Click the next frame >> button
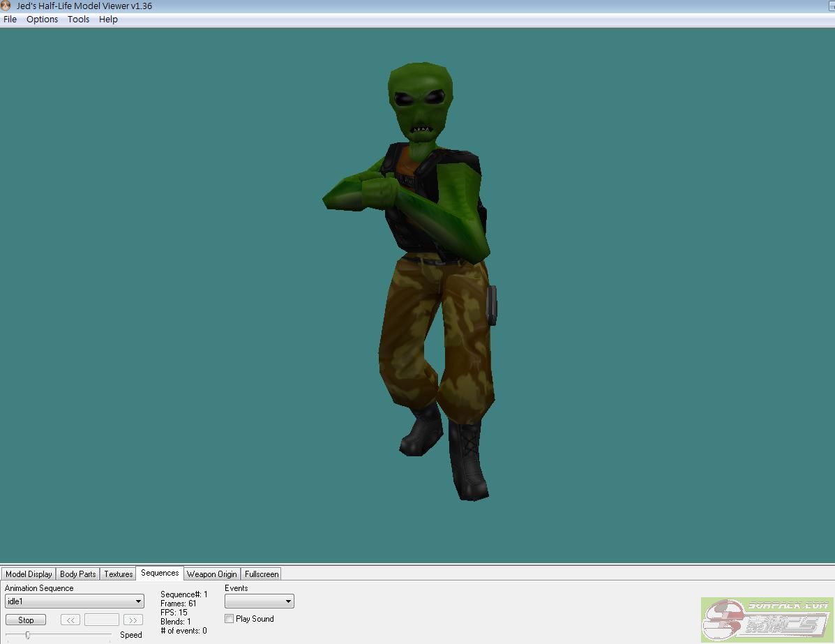The height and width of the screenshot is (644, 835). [x=133, y=620]
